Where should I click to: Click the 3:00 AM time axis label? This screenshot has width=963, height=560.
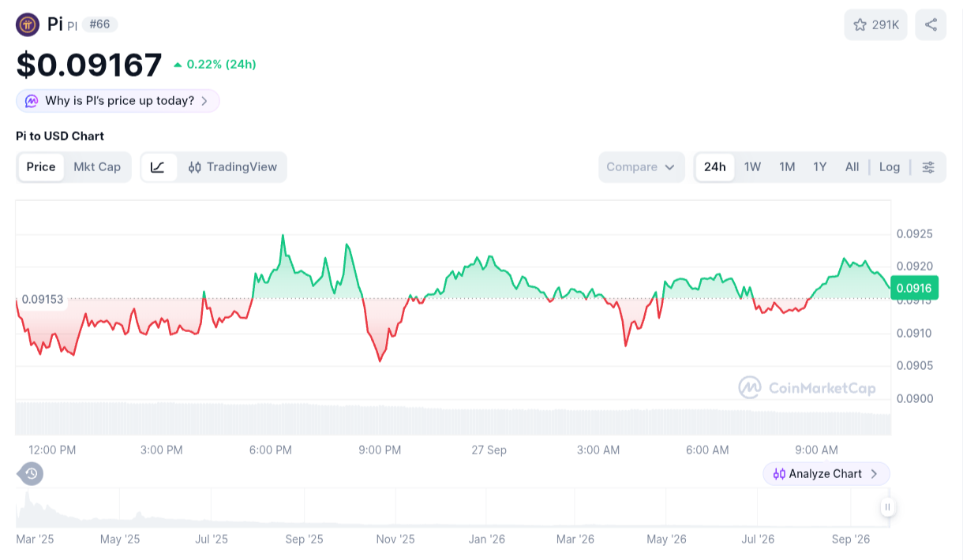click(x=598, y=450)
